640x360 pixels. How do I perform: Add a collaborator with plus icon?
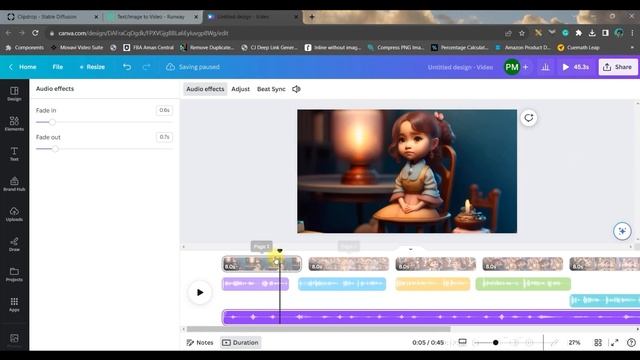pyautogui.click(x=526, y=67)
